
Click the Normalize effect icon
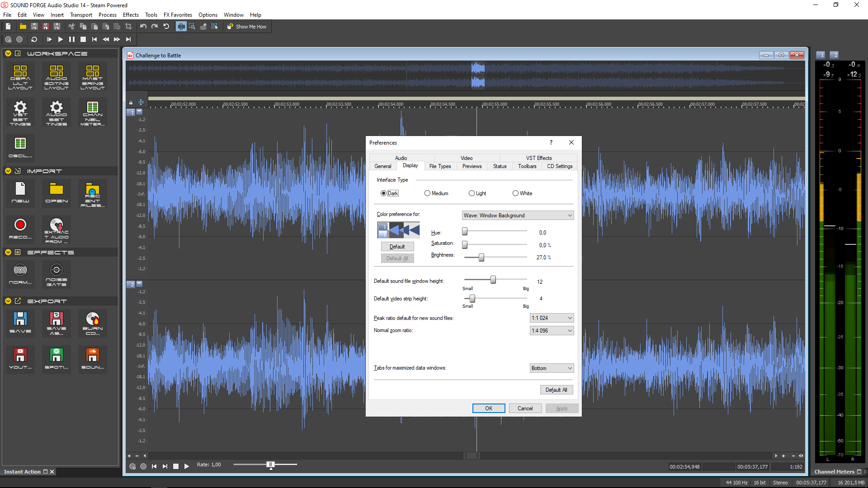pyautogui.click(x=20, y=273)
